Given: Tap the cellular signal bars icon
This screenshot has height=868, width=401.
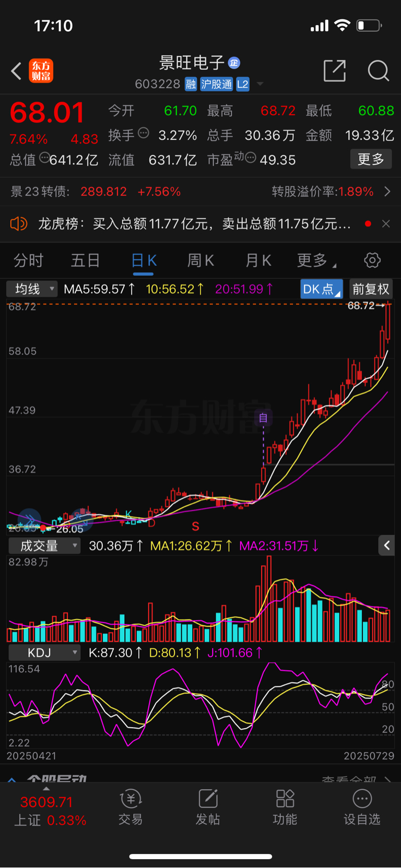Looking at the screenshot, I should click(320, 26).
